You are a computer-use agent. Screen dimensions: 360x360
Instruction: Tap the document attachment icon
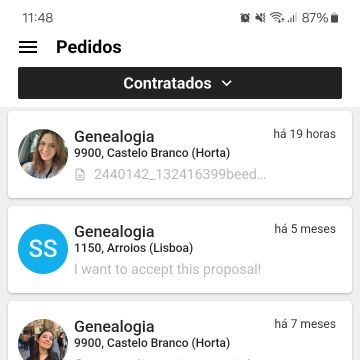click(80, 174)
